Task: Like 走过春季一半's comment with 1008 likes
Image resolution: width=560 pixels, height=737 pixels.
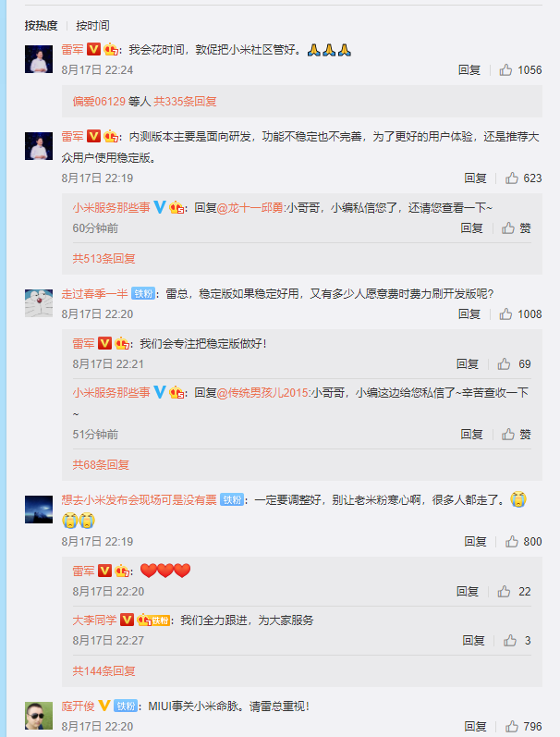Action: click(x=520, y=314)
